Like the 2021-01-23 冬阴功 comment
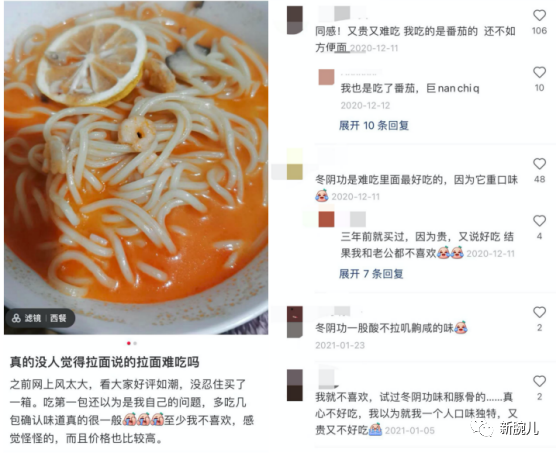The width and height of the screenshot is (556, 453). click(539, 312)
